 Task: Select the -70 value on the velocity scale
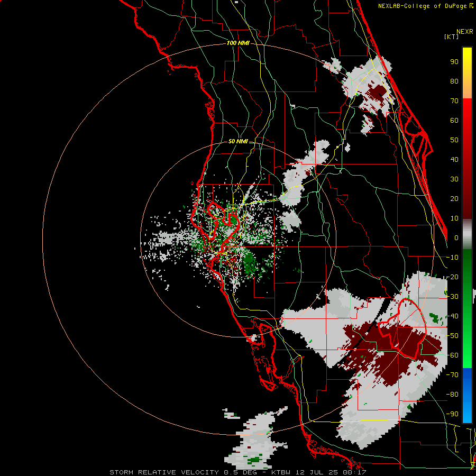[x=452, y=375]
